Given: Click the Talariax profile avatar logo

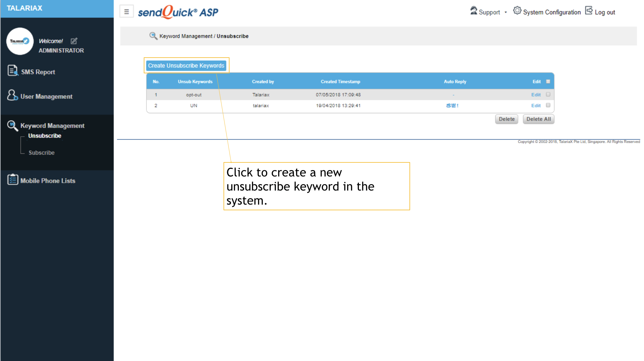Looking at the screenshot, I should click(x=20, y=41).
